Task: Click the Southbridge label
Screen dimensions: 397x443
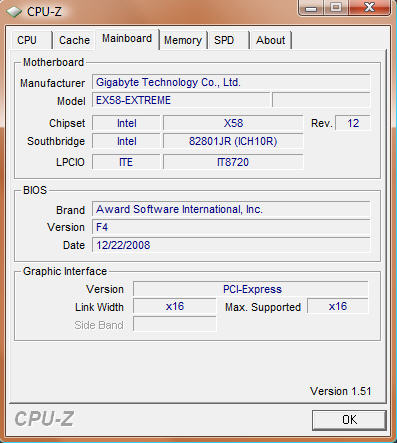Action: pyautogui.click(x=56, y=141)
